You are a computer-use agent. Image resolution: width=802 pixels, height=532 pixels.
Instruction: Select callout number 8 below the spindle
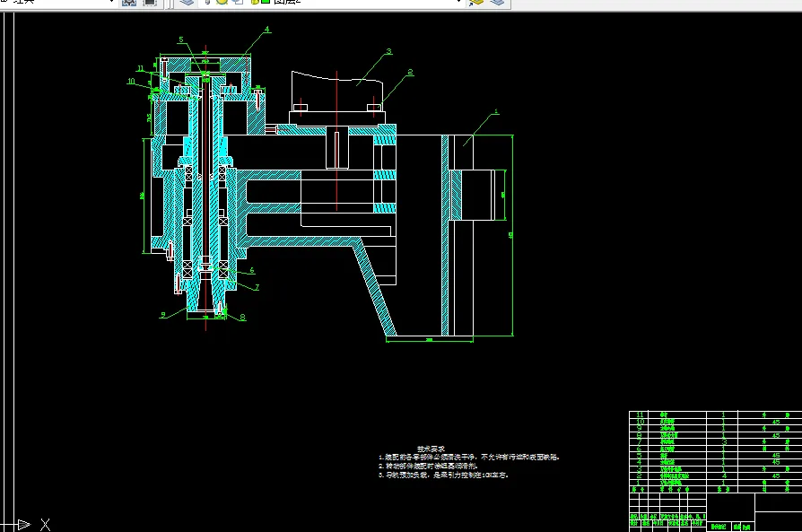242,318
